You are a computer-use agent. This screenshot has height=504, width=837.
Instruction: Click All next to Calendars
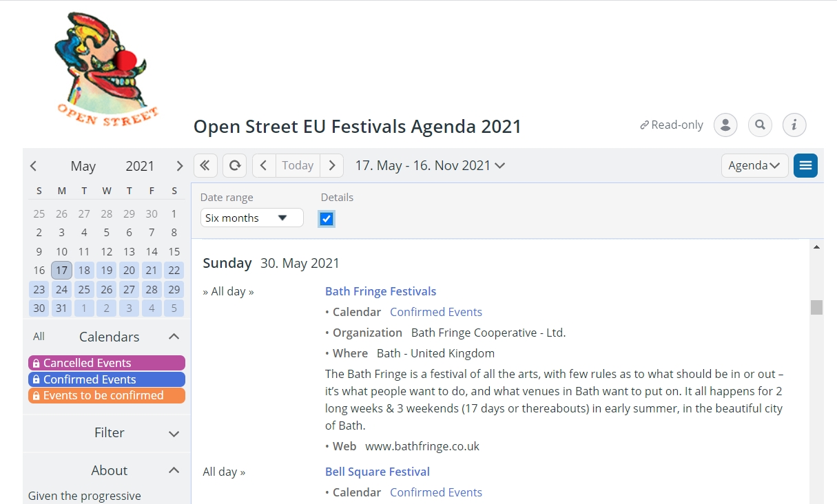(x=39, y=337)
